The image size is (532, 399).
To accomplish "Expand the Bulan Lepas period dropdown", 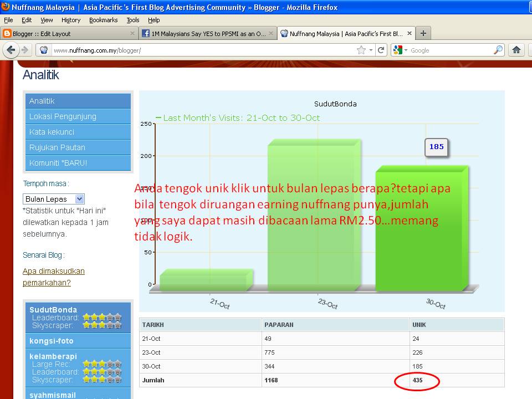I will [x=54, y=199].
